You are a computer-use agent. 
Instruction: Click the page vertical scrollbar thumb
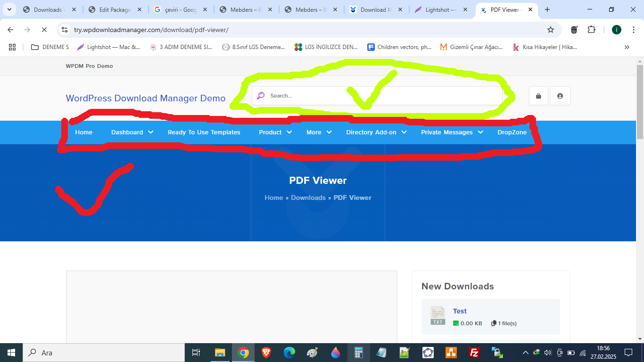coord(640,101)
